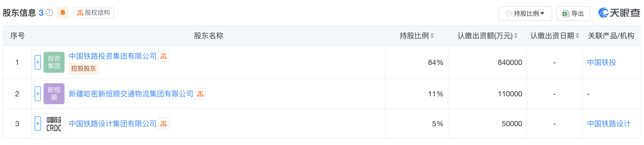Expand row 1 with the plus button
Screen dimensions: 644x145
point(38,62)
